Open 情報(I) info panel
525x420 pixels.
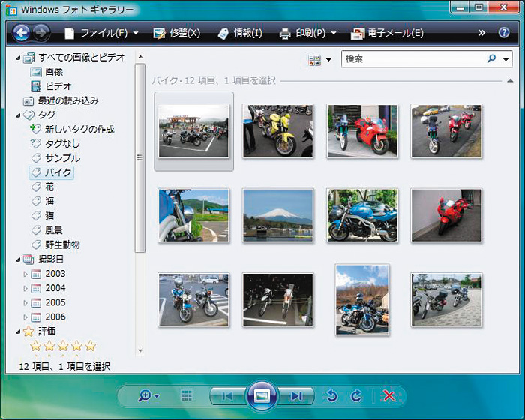tap(240, 33)
